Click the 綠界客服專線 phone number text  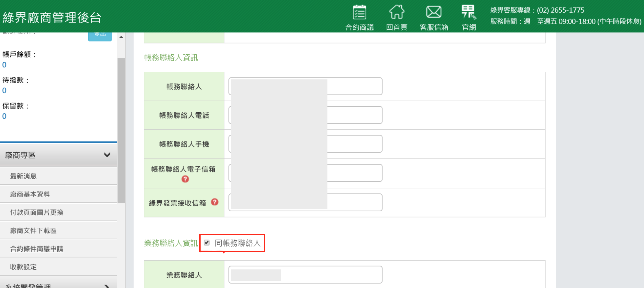click(x=537, y=10)
